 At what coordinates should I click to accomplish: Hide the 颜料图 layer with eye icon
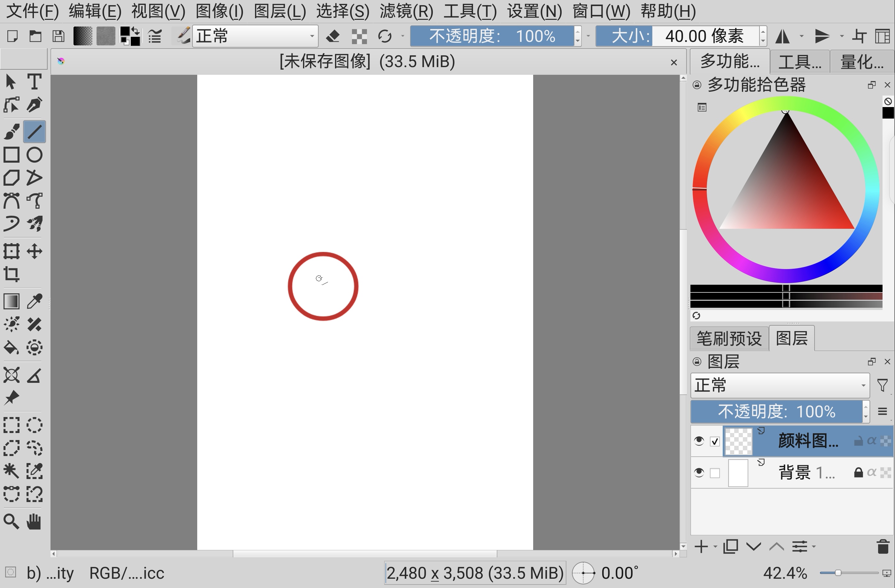699,441
